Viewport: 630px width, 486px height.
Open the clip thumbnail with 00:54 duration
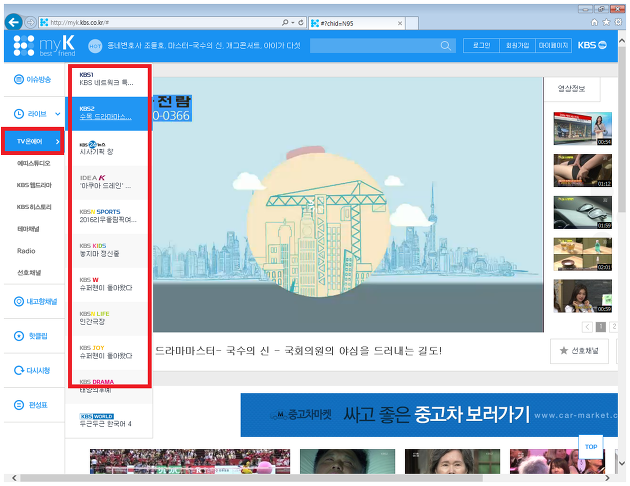[x=583, y=129]
